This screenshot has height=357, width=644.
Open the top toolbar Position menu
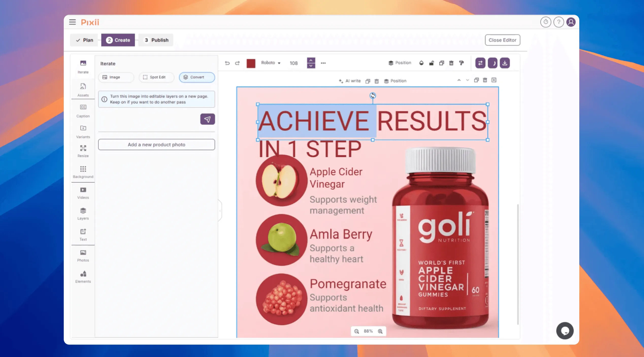click(x=400, y=63)
